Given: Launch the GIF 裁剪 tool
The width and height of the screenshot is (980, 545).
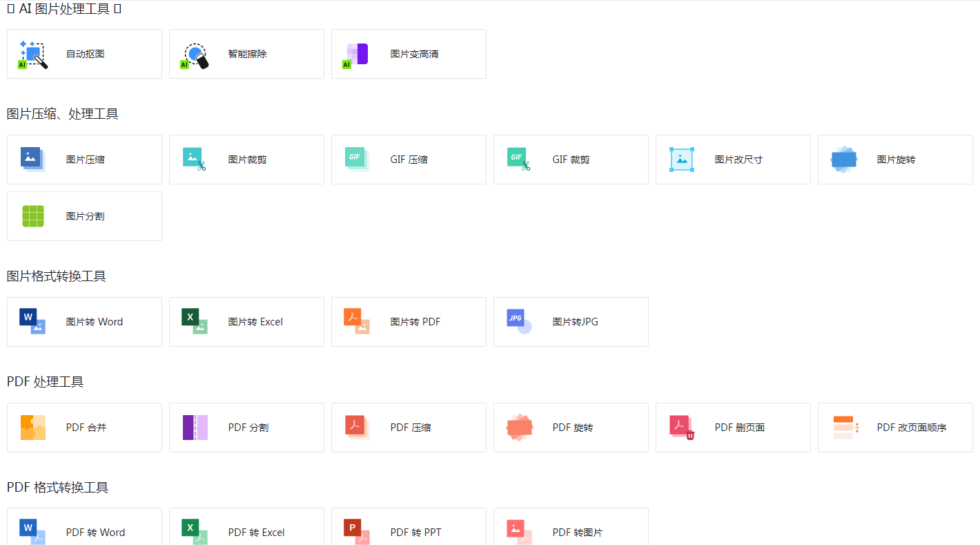Looking at the screenshot, I should [x=571, y=160].
